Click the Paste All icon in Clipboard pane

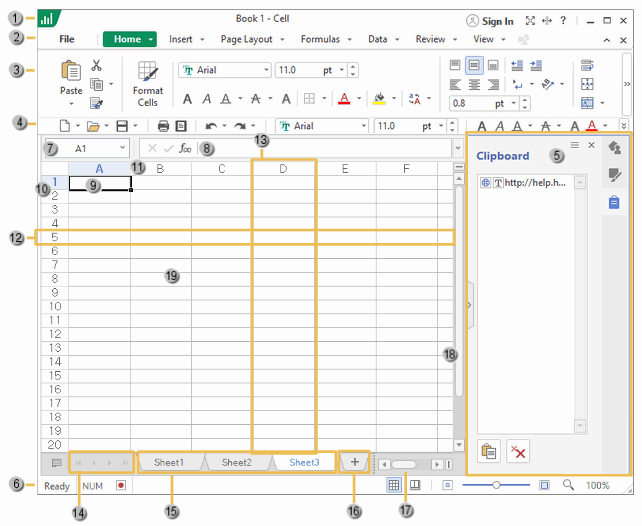(x=488, y=452)
